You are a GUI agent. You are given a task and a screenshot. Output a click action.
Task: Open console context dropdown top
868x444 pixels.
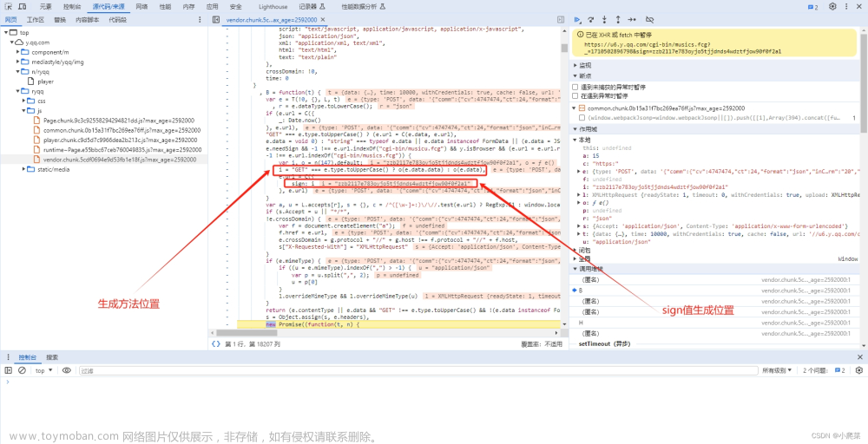click(x=43, y=370)
